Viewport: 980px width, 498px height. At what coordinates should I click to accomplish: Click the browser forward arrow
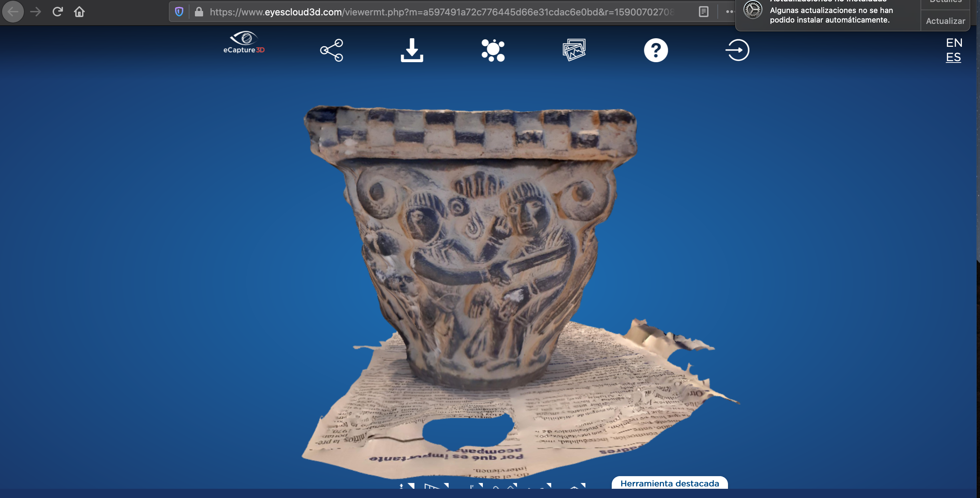35,12
